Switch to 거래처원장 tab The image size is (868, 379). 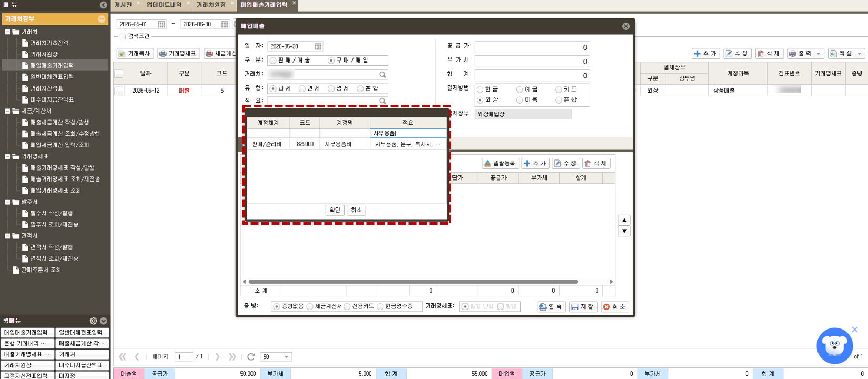[x=211, y=5]
